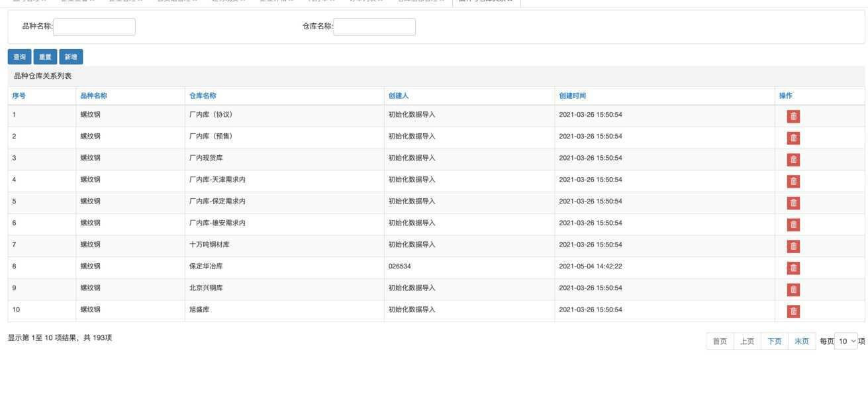Select the 厂内库-保定需求内 cell
Image resolution: width=868 pixels, height=407 pixels.
click(x=285, y=202)
